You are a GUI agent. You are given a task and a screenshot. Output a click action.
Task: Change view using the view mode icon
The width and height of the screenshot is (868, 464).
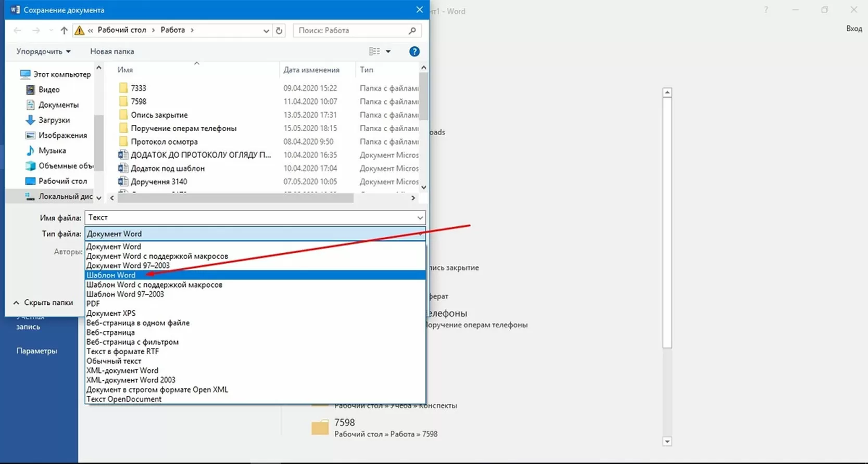(x=374, y=51)
